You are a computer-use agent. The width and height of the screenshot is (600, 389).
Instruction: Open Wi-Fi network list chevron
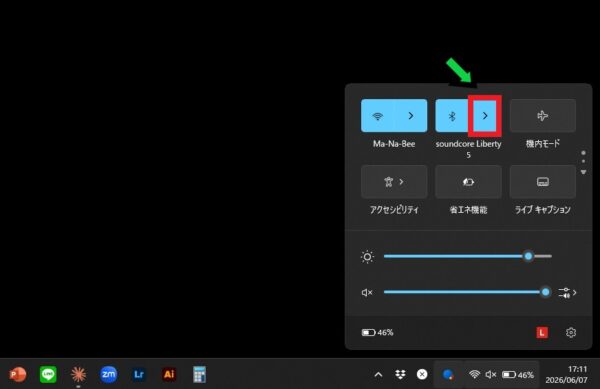tap(411, 116)
